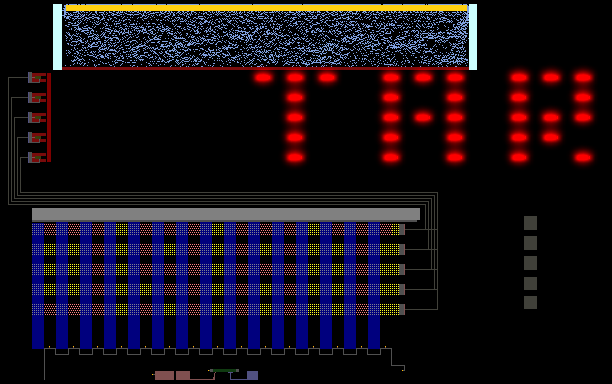Viewport: 612px width, 384px height.
Task: Click the larger pink rectangle at the bottom
Action: point(164,375)
